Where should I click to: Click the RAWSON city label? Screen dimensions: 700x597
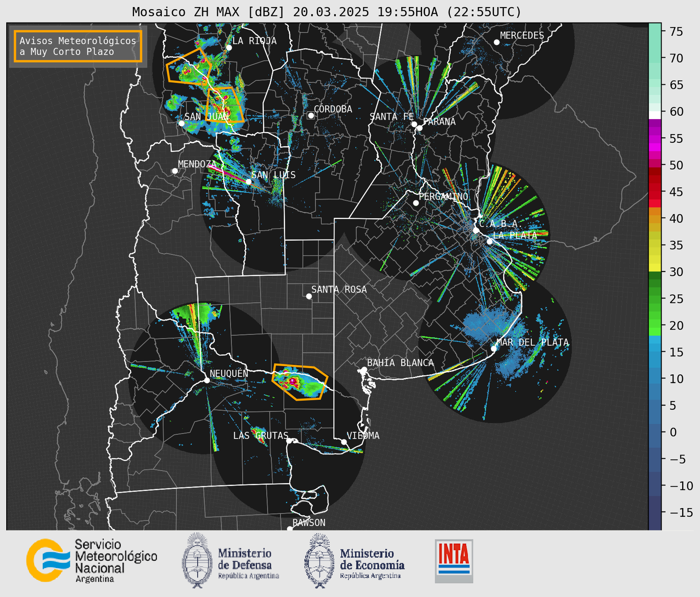coord(309,523)
